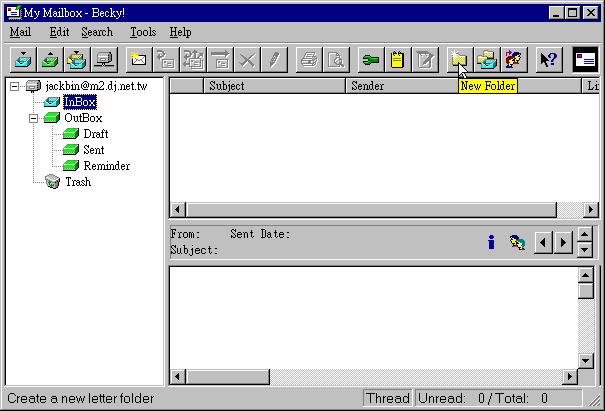Click message body vertical scrollbar up arrow
This screenshot has width=605, height=411.
[x=585, y=275]
